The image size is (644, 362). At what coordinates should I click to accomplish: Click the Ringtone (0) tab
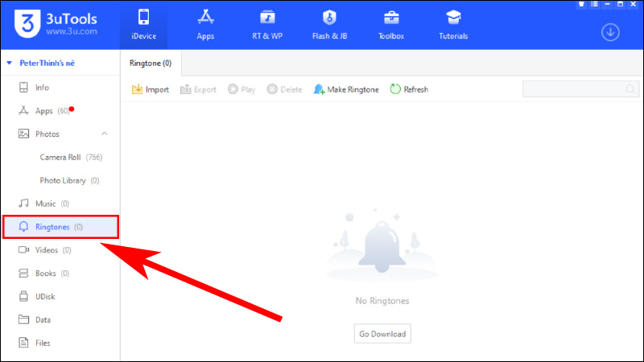151,64
